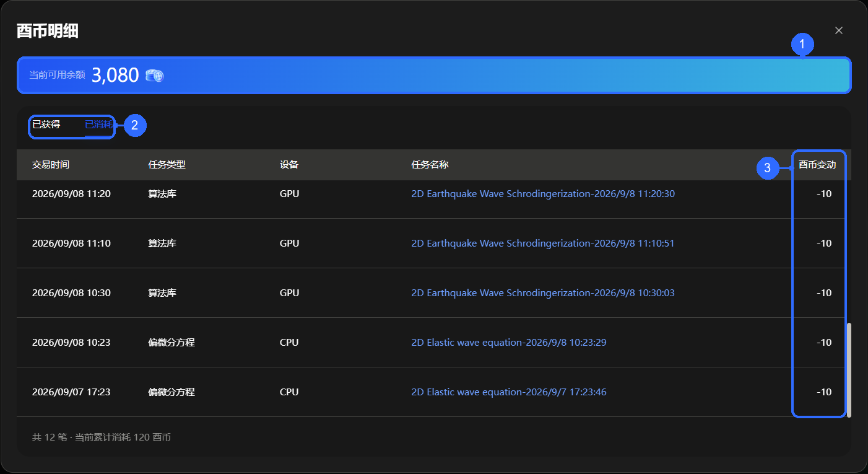Click GPU in the 10:30 row
This screenshot has height=474, width=868.
289,293
